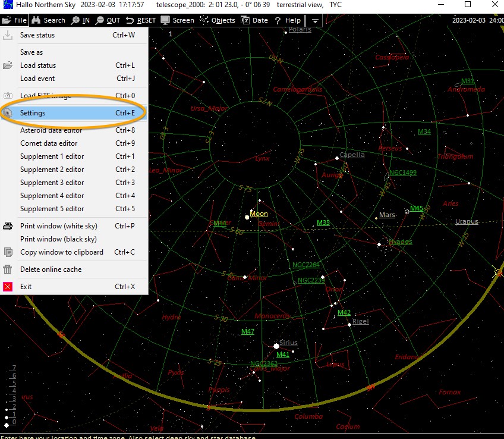
Task: Expand the toolbar overflow dropdown arrow
Action: click(315, 21)
